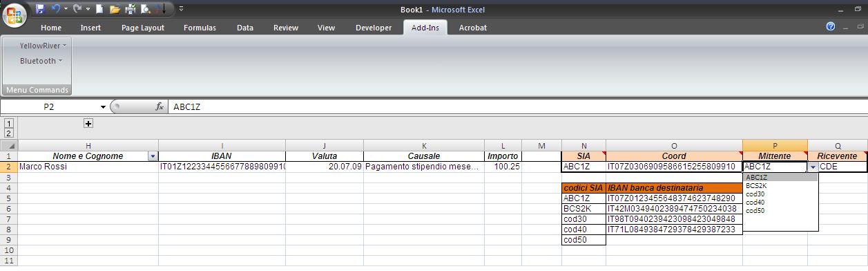Switch to the Formulas tab
Image resolution: width=868 pixels, height=271 pixels.
(200, 28)
